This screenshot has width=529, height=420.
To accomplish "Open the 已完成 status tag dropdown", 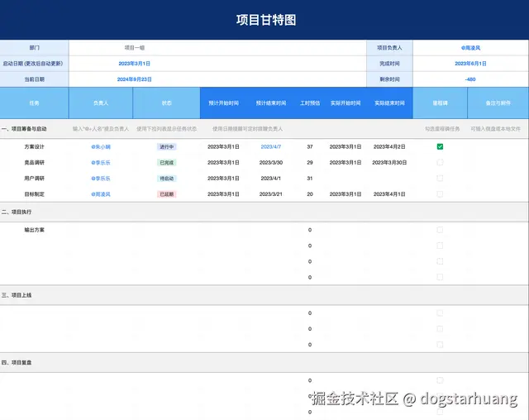I will coord(167,163).
